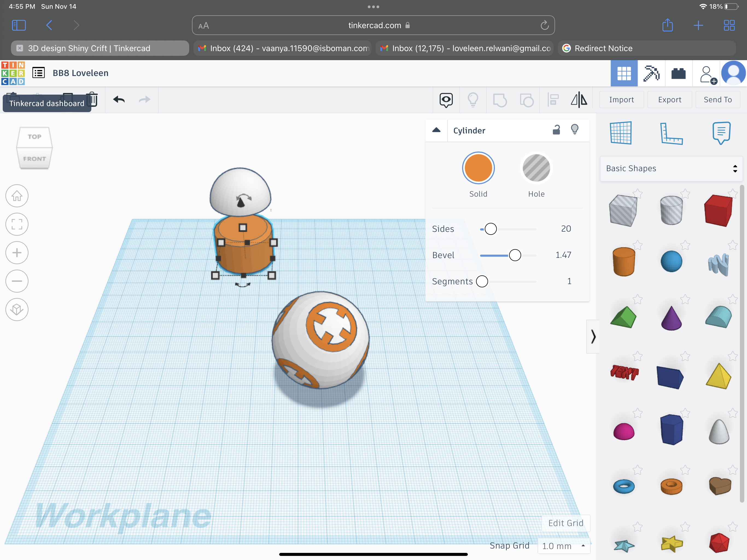Switch to Bricks mode
This screenshot has height=560, width=747.
point(678,73)
